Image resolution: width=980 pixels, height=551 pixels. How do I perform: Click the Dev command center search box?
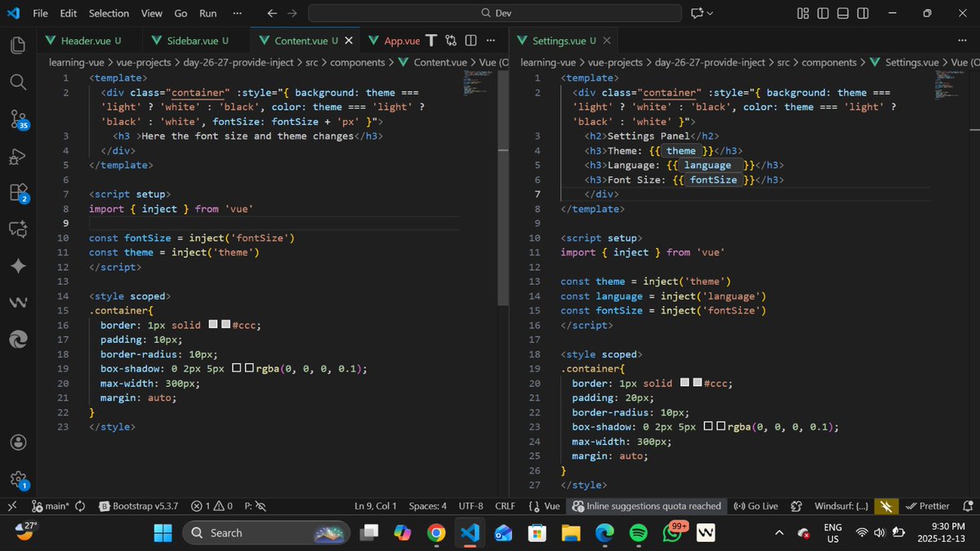click(x=495, y=13)
